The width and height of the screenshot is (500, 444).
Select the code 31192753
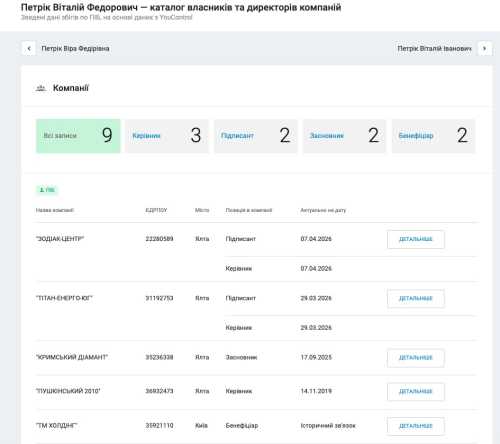tap(159, 298)
